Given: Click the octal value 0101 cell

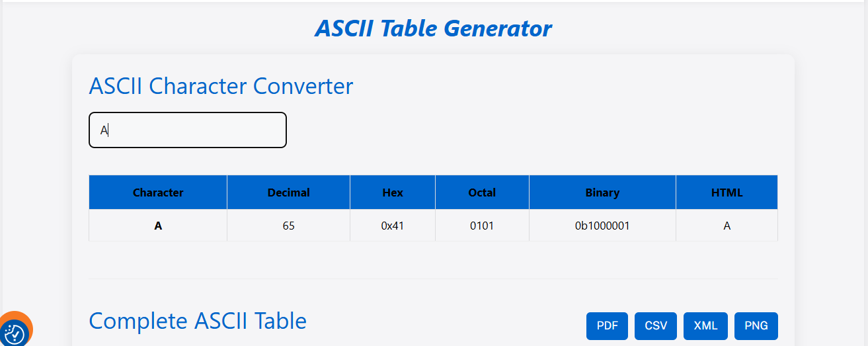Looking at the screenshot, I should coord(482,226).
